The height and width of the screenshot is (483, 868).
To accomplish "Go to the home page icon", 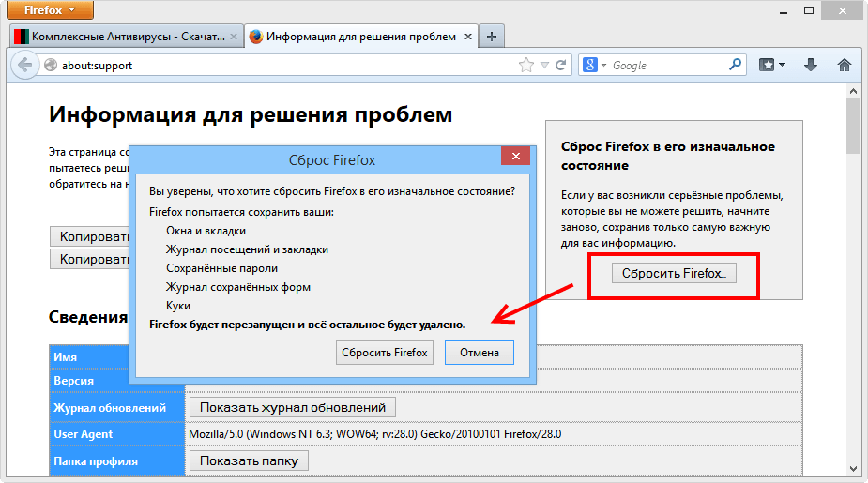I will [x=845, y=66].
